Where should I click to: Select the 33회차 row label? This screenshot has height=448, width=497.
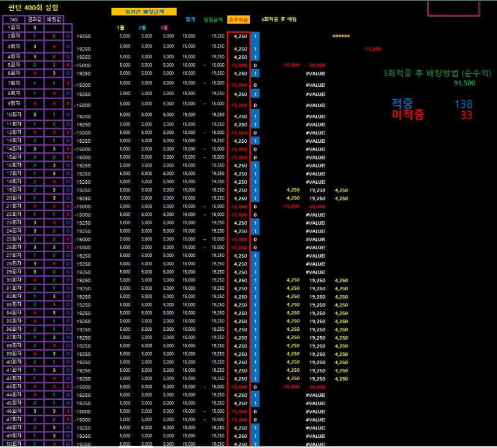tap(14, 305)
